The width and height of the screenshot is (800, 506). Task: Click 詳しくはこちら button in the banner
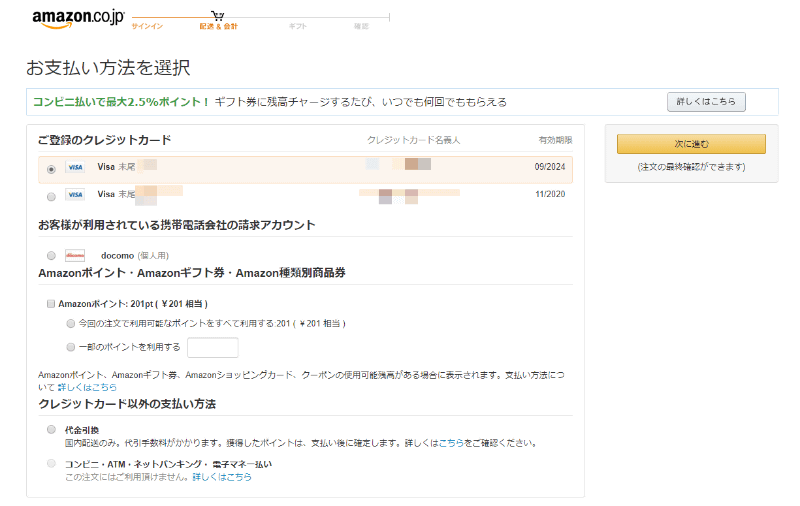tap(706, 102)
